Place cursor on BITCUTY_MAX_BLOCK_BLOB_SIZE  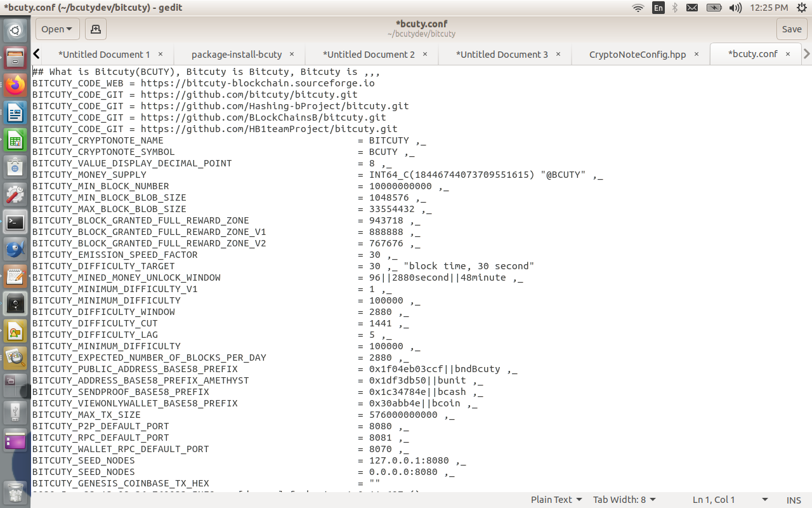(x=109, y=209)
